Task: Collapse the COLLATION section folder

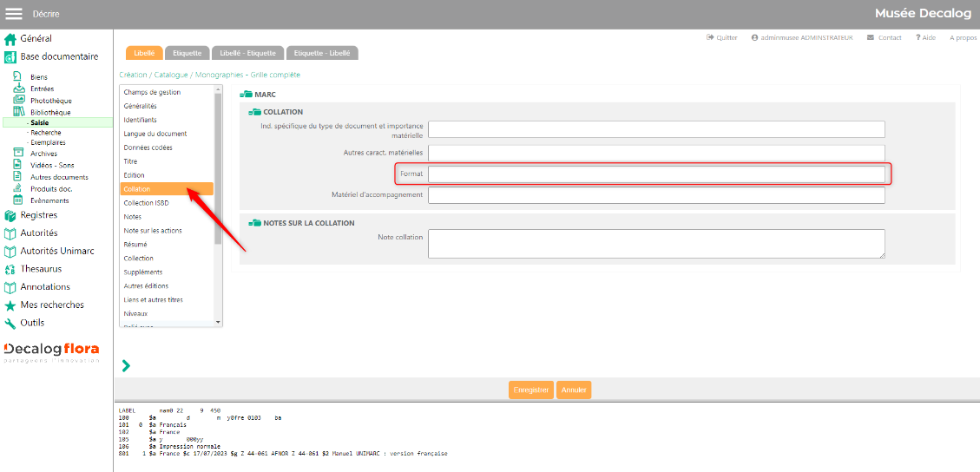Action: tap(254, 112)
